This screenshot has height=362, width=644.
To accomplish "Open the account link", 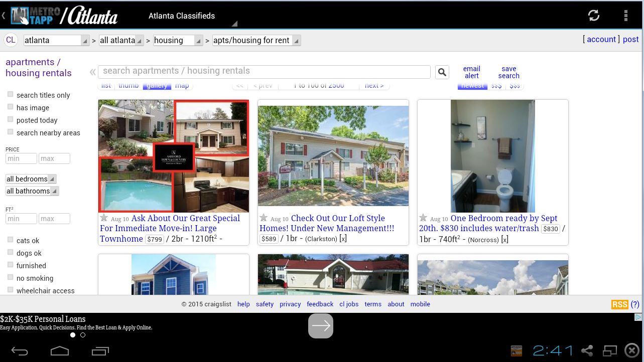I will (601, 40).
